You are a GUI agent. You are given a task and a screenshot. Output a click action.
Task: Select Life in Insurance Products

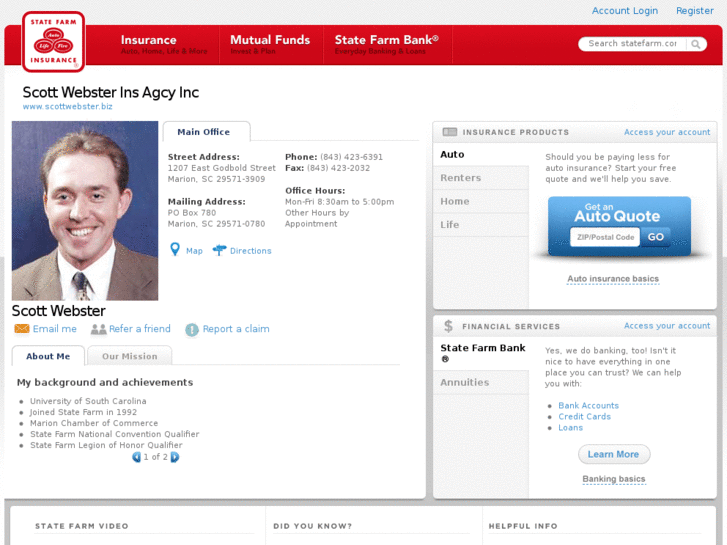pos(481,225)
